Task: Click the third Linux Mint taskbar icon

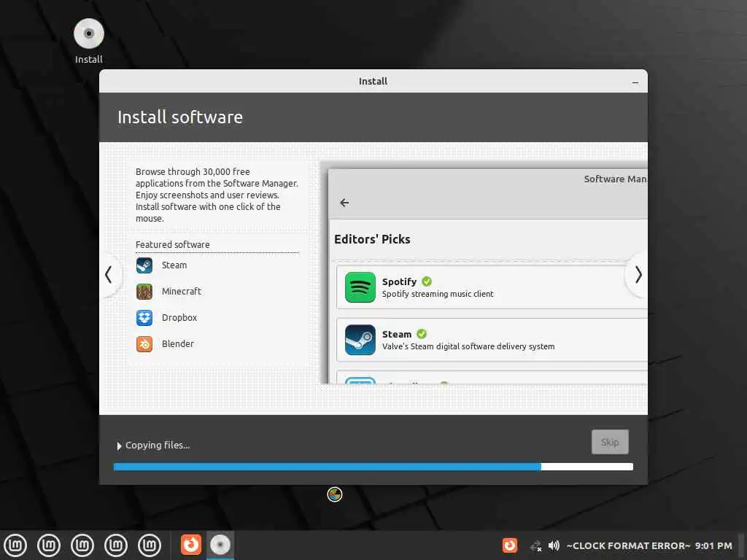Action: 82,545
